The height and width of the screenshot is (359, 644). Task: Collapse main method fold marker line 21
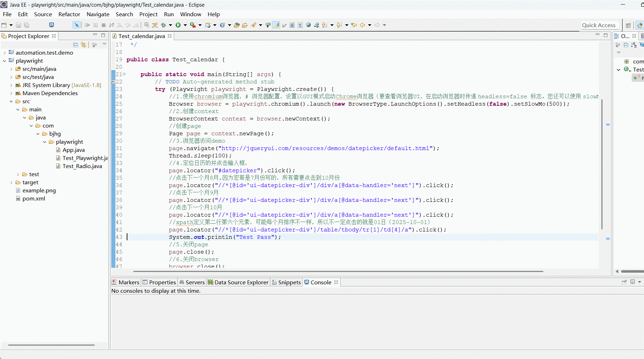[x=124, y=74]
